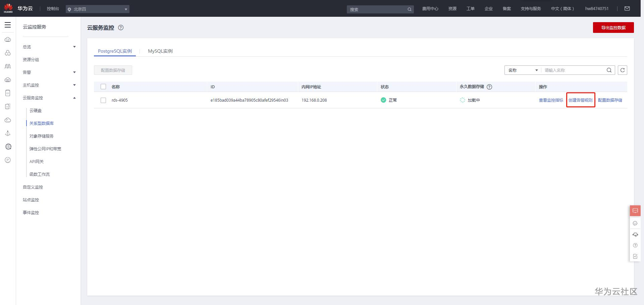Click the help icon beside 永久数据存储
644x305 pixels.
tap(489, 87)
